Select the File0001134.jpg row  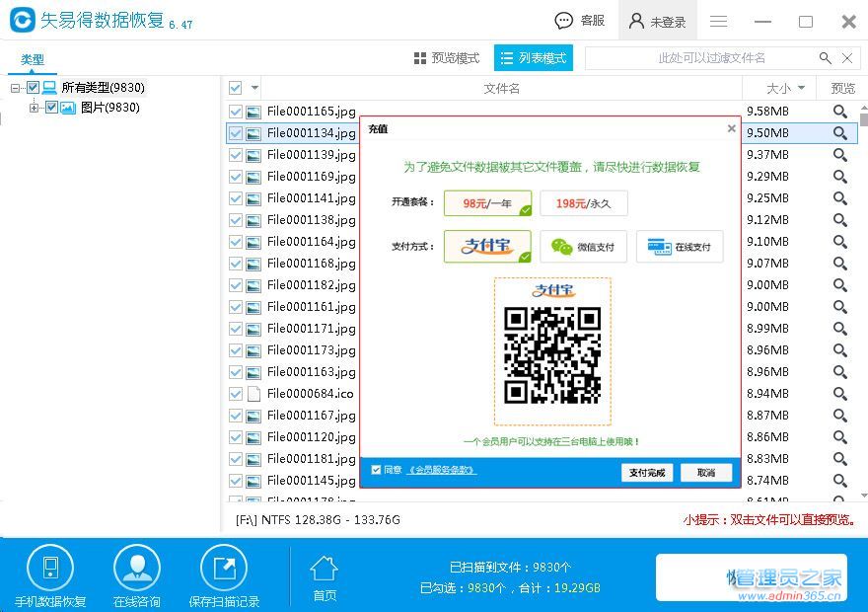pos(542,133)
